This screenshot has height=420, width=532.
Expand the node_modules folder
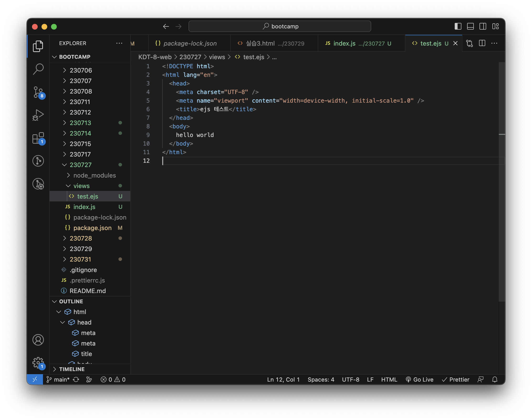coord(90,175)
